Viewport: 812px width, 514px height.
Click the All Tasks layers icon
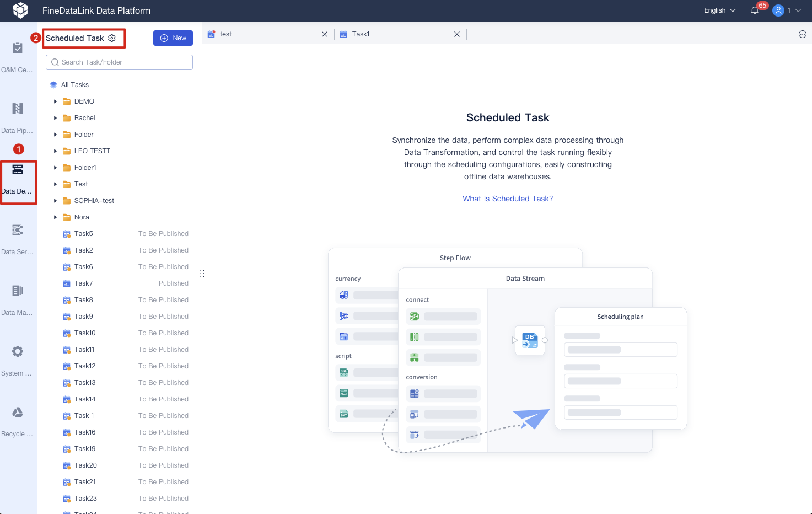(53, 85)
